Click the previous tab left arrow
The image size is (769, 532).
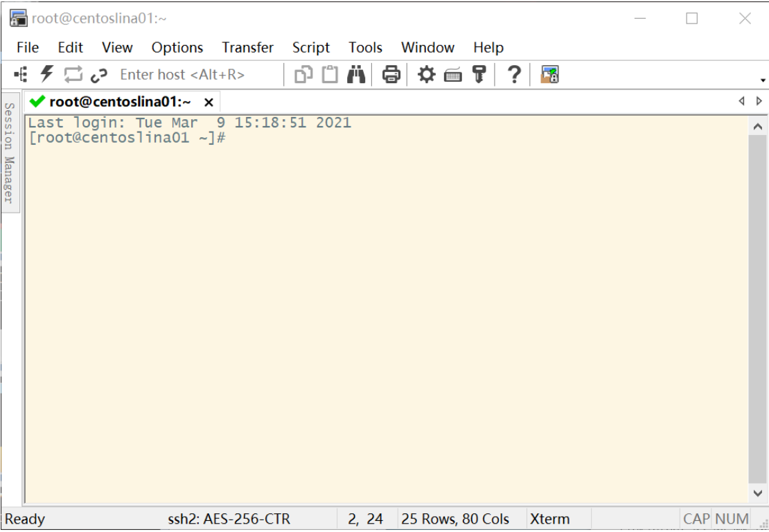click(741, 101)
